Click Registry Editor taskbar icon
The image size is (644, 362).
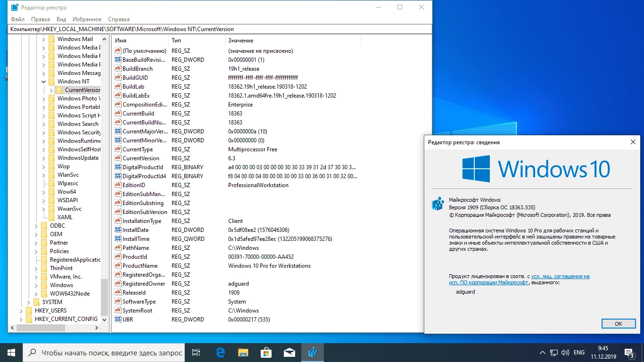tap(312, 353)
